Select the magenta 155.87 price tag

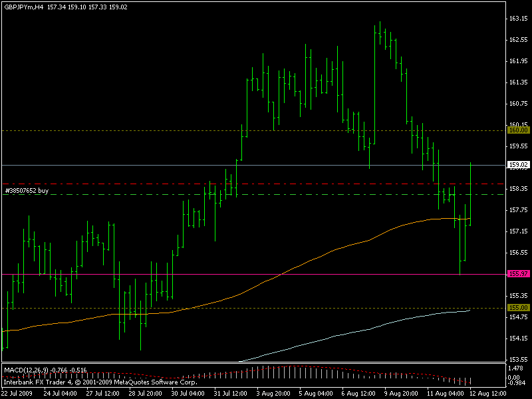click(x=518, y=274)
